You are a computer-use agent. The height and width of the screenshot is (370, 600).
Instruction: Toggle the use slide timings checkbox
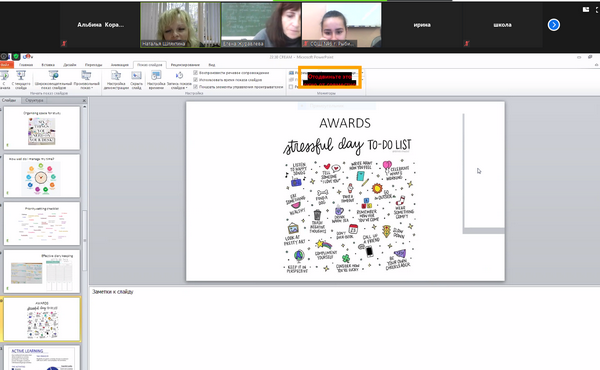click(x=196, y=80)
